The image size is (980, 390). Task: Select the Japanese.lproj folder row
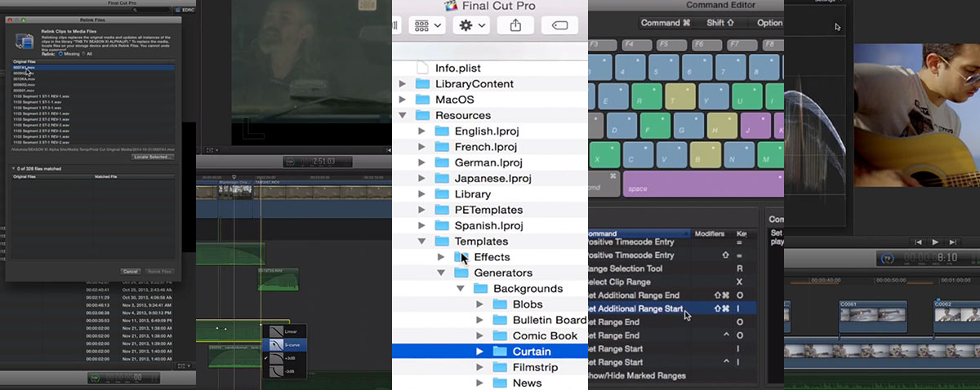click(490, 179)
